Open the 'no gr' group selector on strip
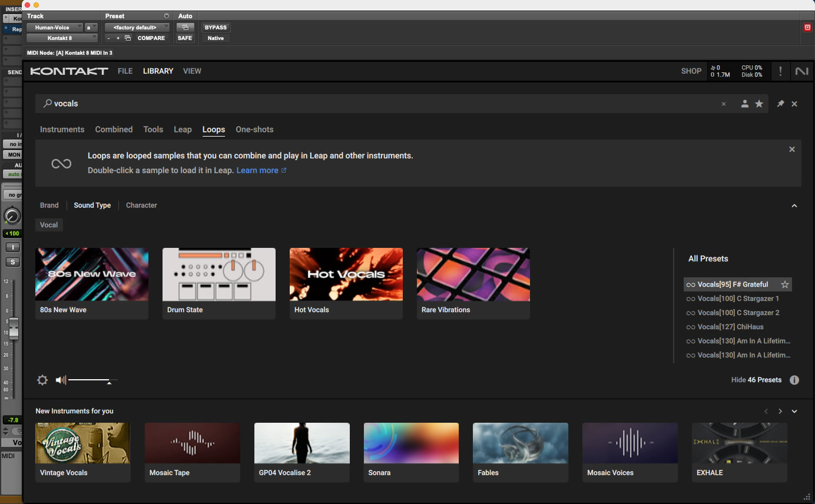 [12, 195]
